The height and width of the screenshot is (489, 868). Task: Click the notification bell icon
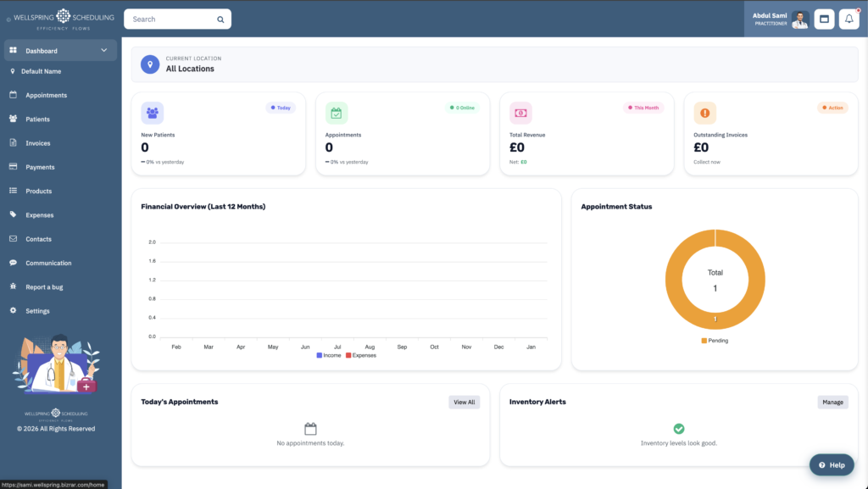(x=849, y=19)
